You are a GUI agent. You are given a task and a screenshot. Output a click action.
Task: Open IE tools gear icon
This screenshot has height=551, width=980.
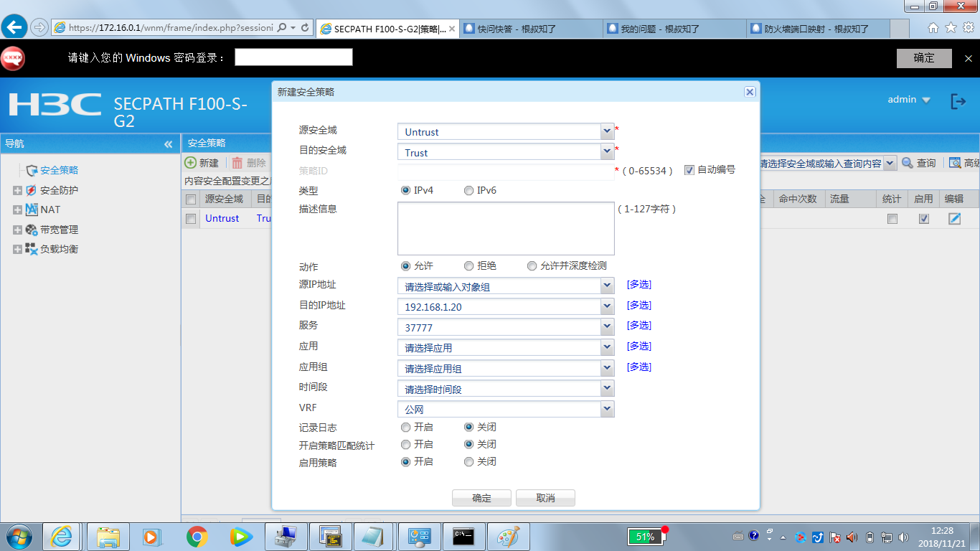[968, 28]
